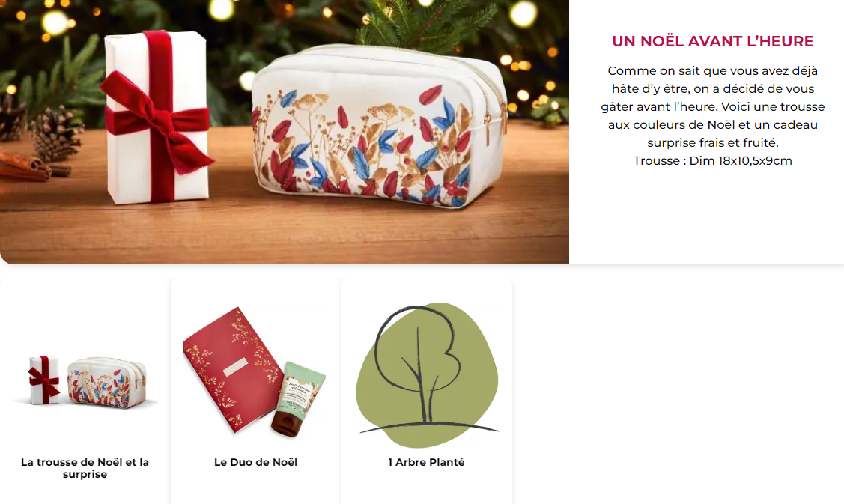The image size is (844, 504).
Task: Click the paragraph starting "Comme on sait que"
Action: pos(713,106)
